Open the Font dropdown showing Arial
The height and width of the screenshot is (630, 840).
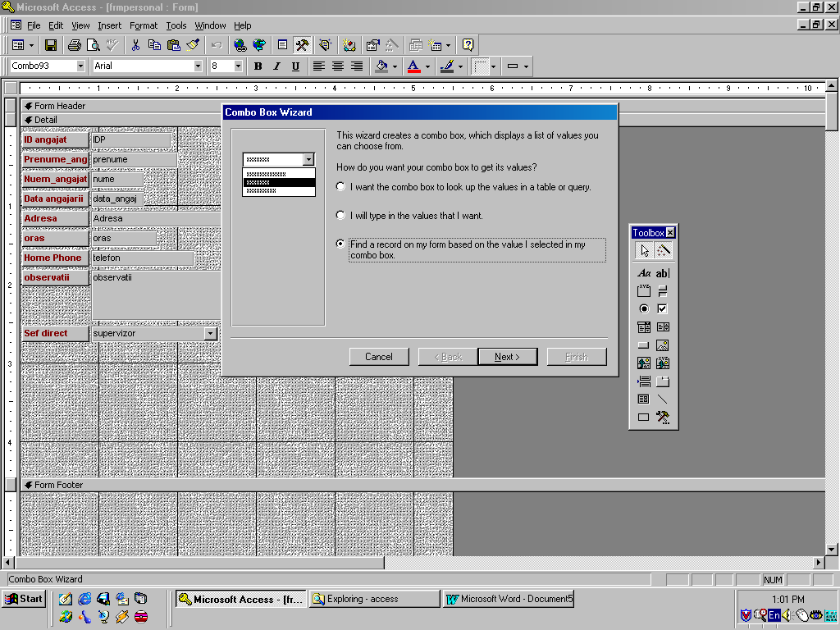pyautogui.click(x=198, y=66)
